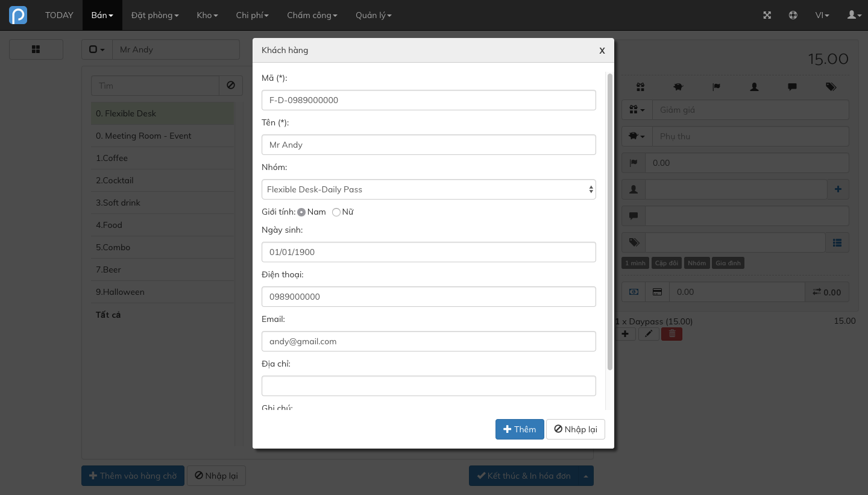Image resolution: width=868 pixels, height=495 pixels.
Task: Click the Thêm button in dialog
Action: (x=520, y=429)
